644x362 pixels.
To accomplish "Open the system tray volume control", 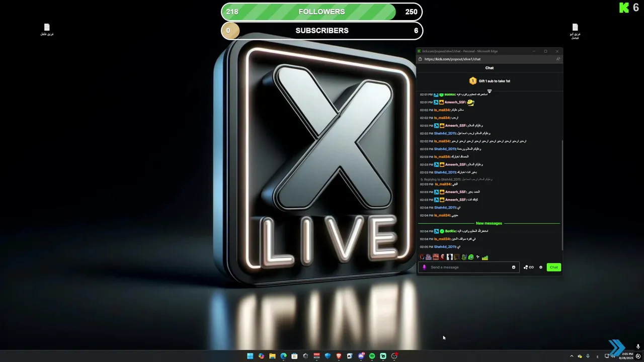I will 613,356.
